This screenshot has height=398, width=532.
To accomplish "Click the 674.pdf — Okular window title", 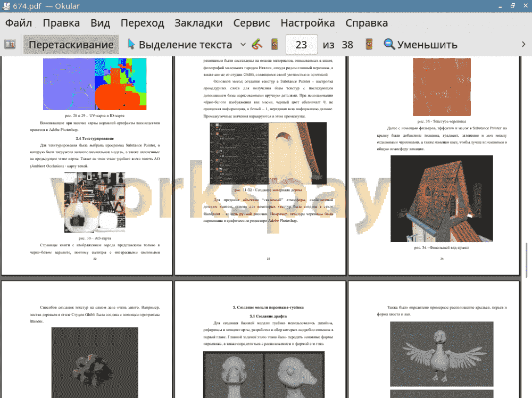I will (x=46, y=6).
